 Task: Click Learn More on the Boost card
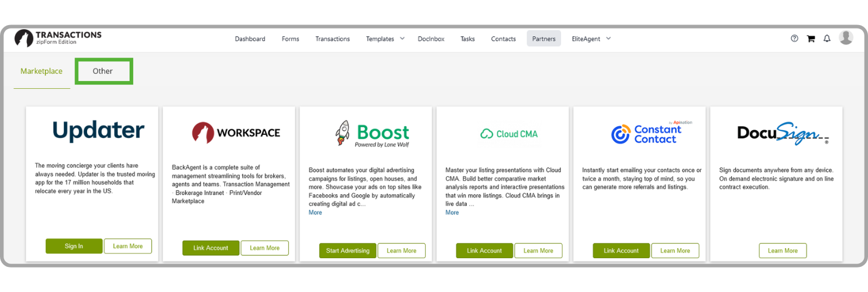pos(401,251)
